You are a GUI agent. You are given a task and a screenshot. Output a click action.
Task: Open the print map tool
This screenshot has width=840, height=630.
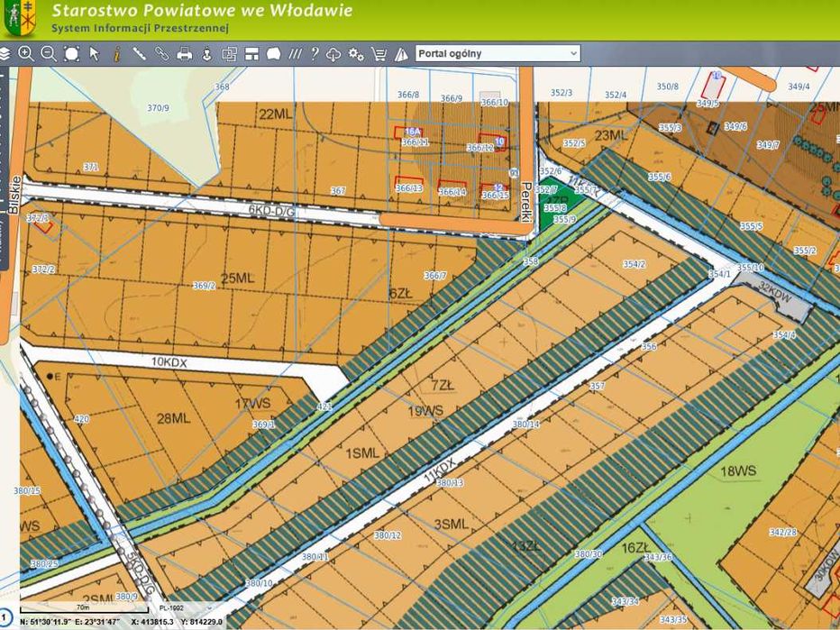point(184,53)
